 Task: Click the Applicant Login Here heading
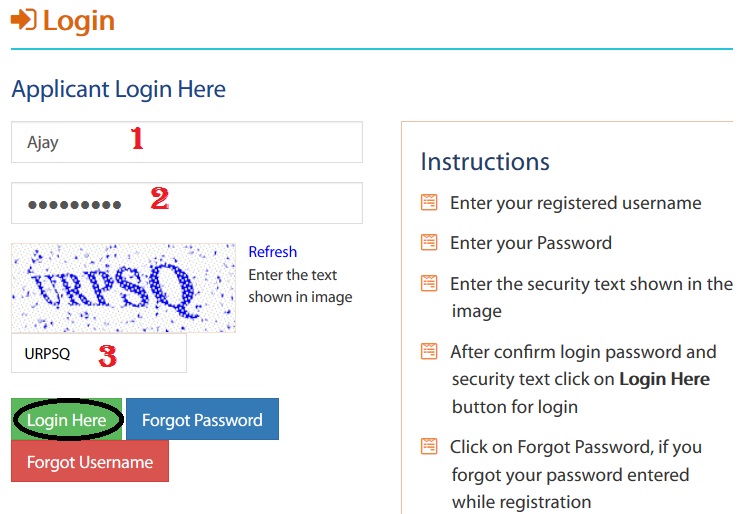[x=118, y=90]
